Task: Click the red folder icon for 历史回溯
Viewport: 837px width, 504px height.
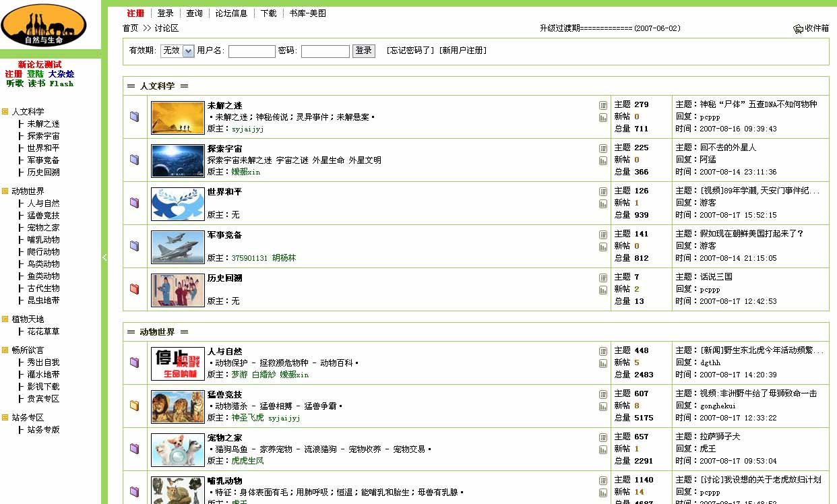Action: (134, 289)
